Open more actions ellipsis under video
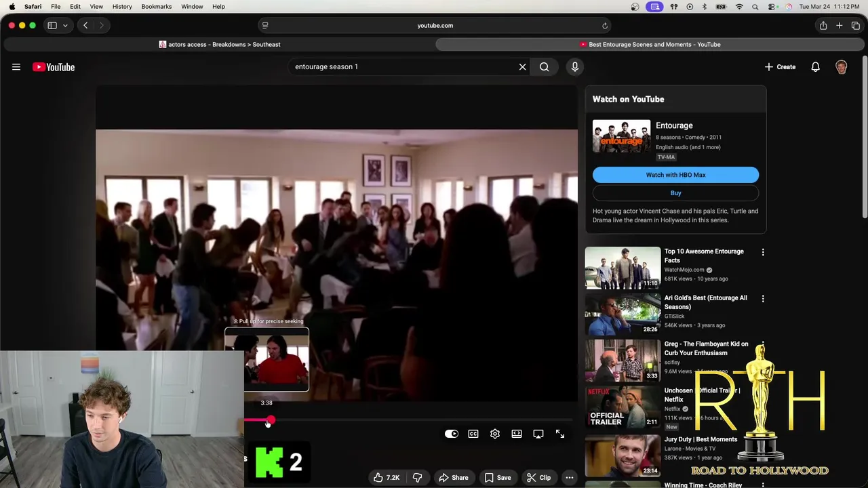Screen dimensions: 868x488 [x=570, y=478]
